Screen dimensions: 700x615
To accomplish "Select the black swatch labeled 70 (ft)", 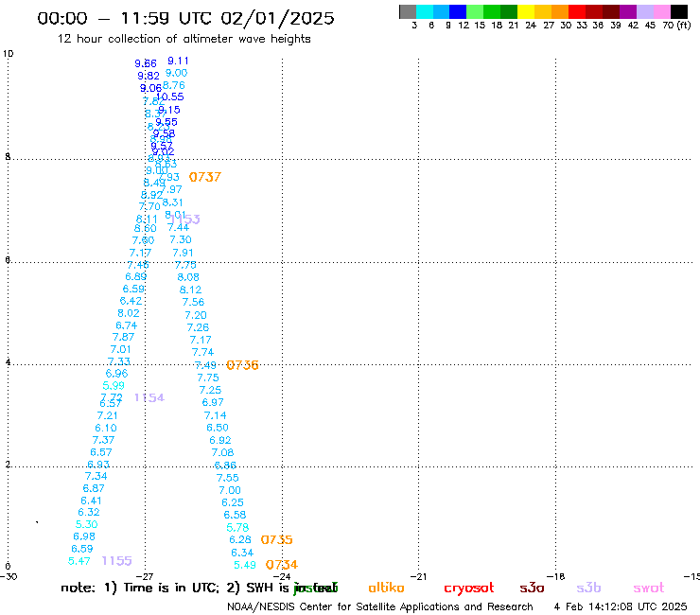I will tap(678, 11).
